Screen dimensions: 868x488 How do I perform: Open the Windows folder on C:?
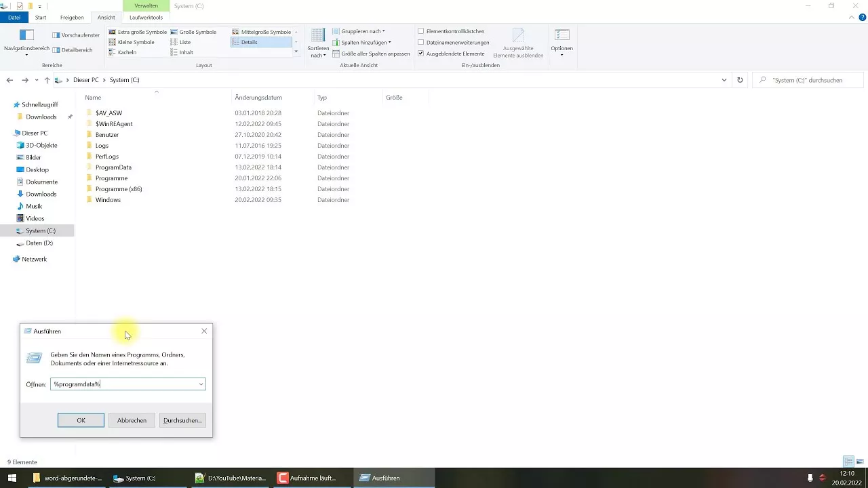(x=108, y=199)
